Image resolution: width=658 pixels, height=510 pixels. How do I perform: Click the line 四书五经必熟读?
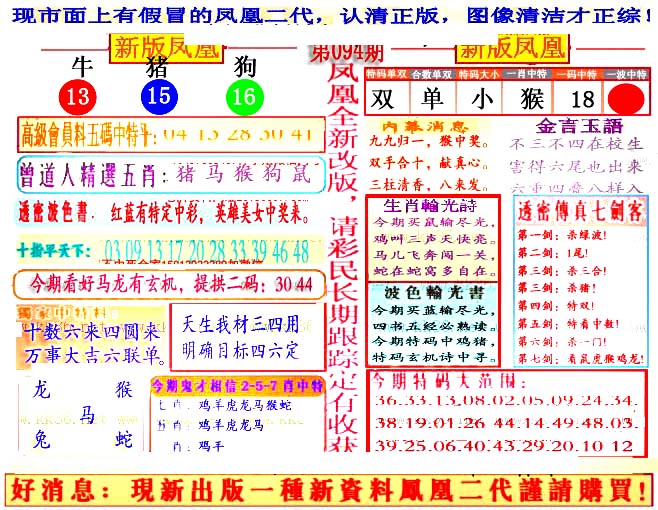pos(434,326)
